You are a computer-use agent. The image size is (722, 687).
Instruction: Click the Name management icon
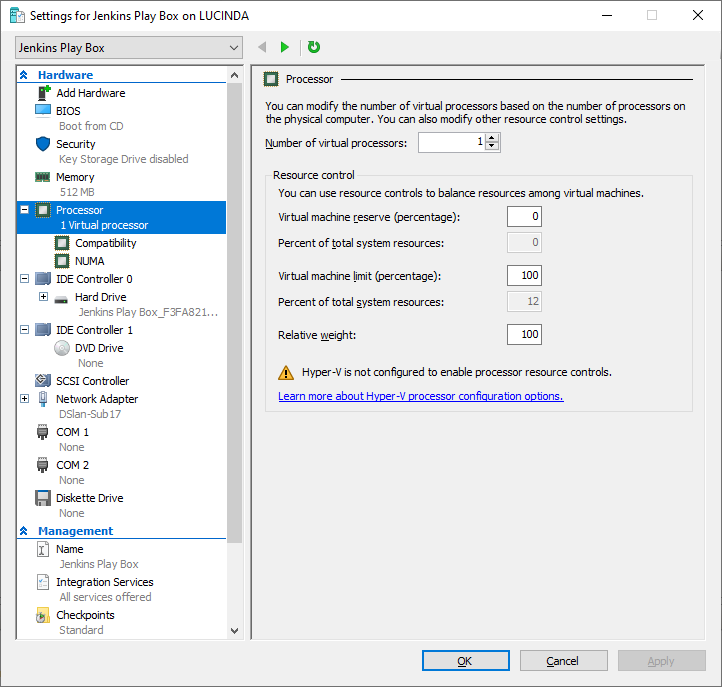[x=43, y=549]
